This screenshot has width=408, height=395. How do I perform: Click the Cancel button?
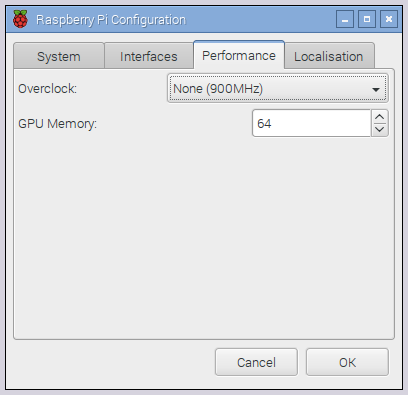pyautogui.click(x=256, y=362)
